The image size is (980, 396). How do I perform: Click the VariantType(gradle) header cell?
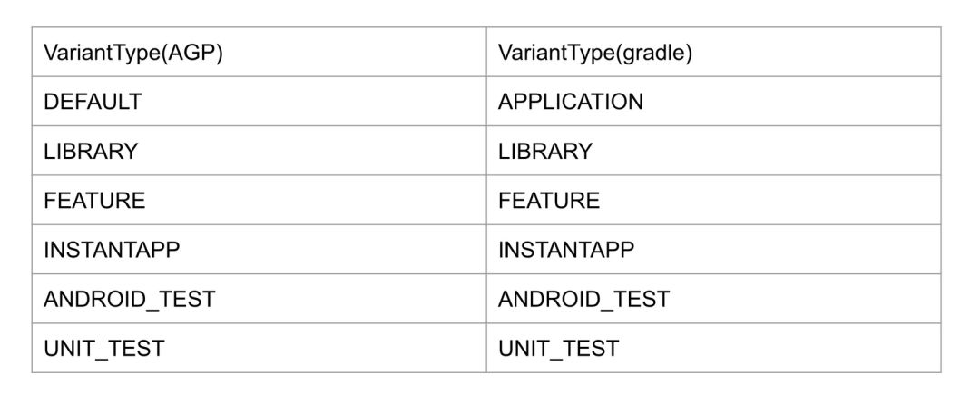[x=595, y=53]
